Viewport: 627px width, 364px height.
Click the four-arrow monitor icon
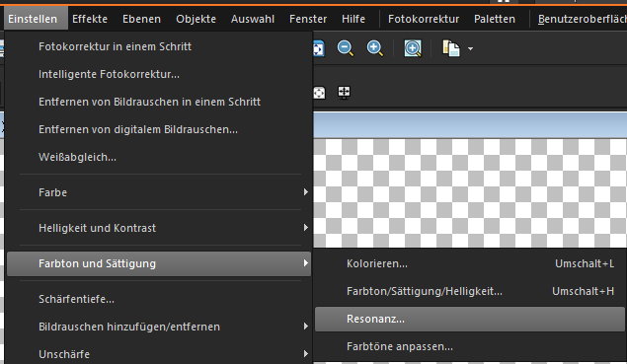point(344,93)
